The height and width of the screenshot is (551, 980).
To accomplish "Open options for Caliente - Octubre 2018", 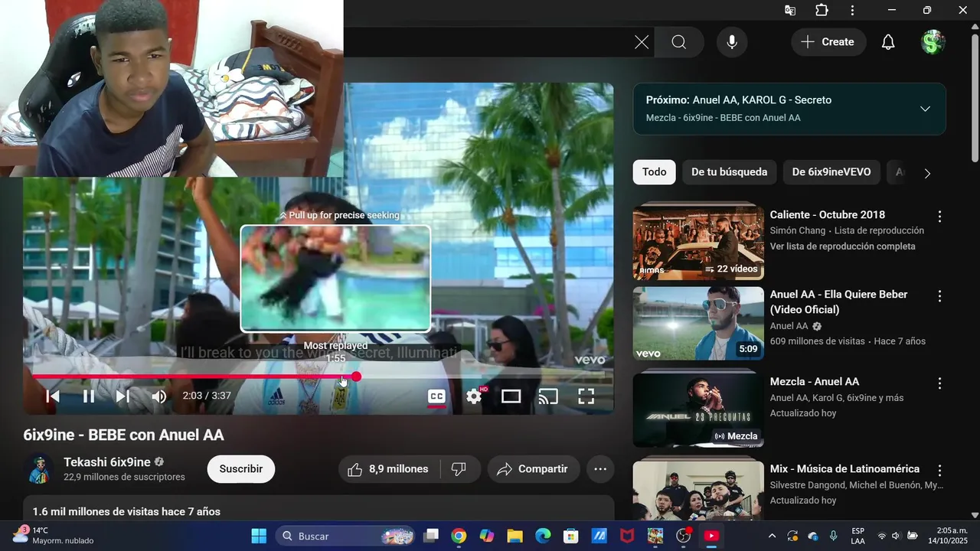I will tap(939, 217).
